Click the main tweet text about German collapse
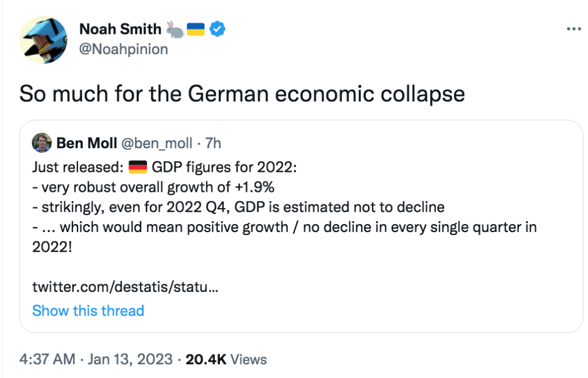This screenshot has height=378, width=588. tap(242, 94)
